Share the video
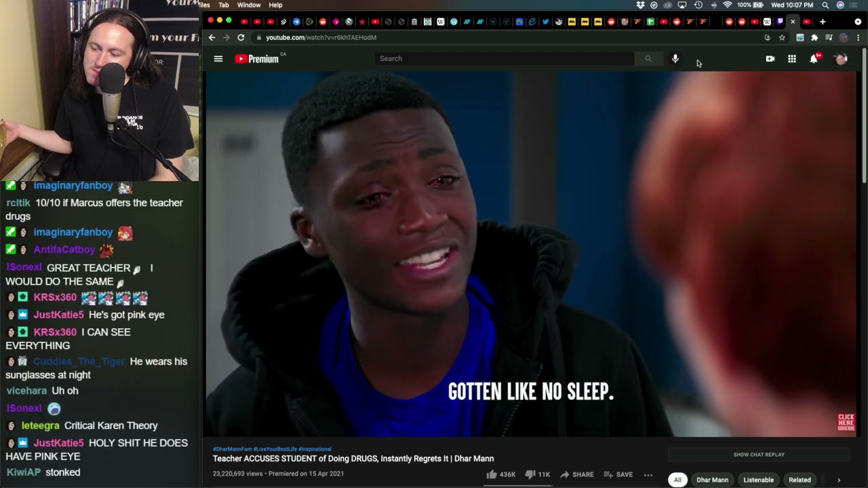The height and width of the screenshot is (488, 868). 576,474
